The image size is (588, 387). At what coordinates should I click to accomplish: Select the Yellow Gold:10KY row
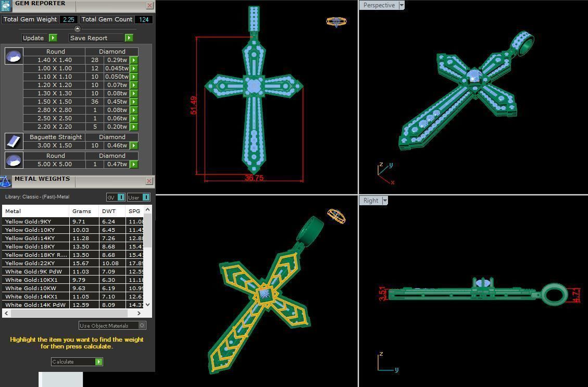[73, 230]
